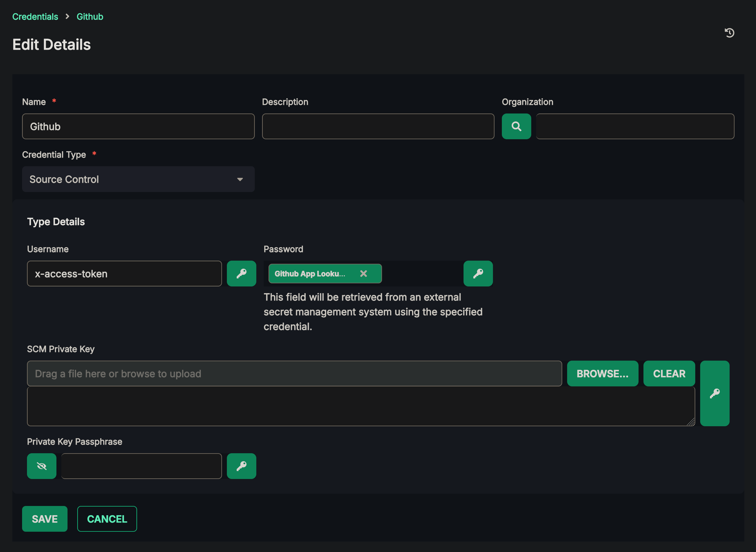This screenshot has width=756, height=552.
Task: Click the key icon beside Private Key Passphrase
Action: 241,466
